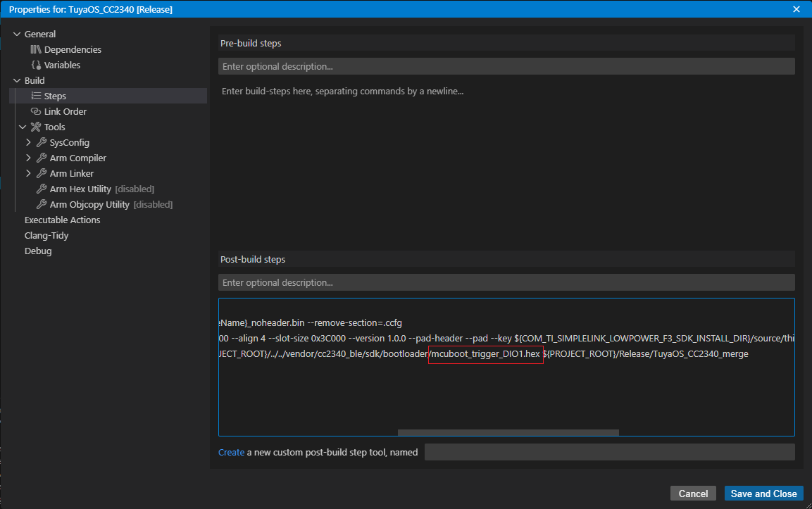Image resolution: width=812 pixels, height=509 pixels.
Task: Select the Build tree label
Action: click(35, 81)
